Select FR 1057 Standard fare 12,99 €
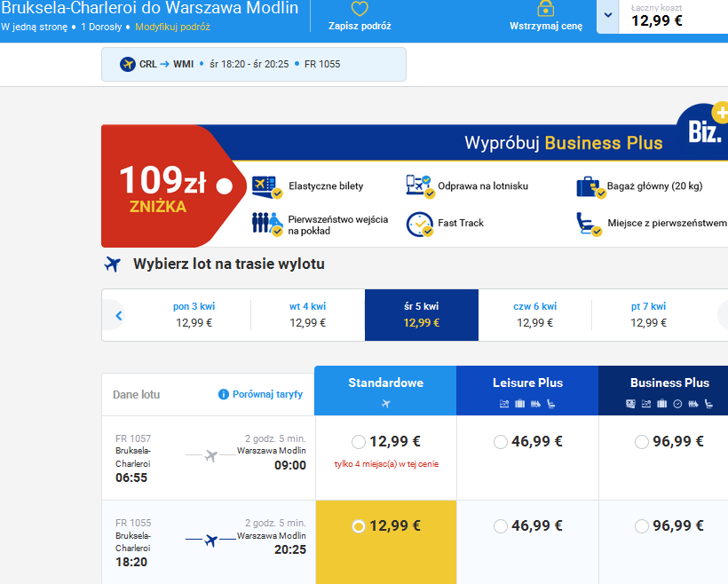728x584 pixels. point(359,442)
